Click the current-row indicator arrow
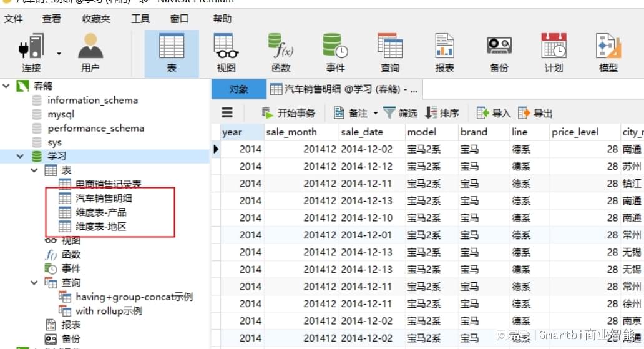The height and width of the screenshot is (349, 644). click(216, 149)
